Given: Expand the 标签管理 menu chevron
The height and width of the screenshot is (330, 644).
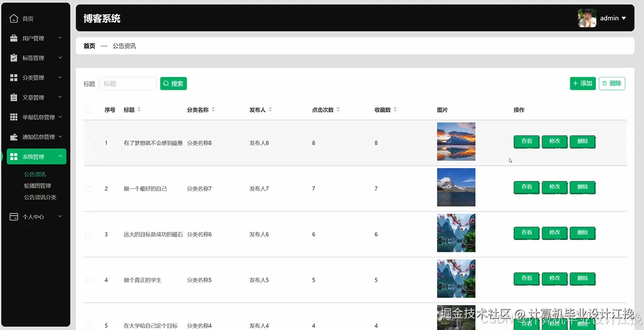Looking at the screenshot, I should 60,58.
